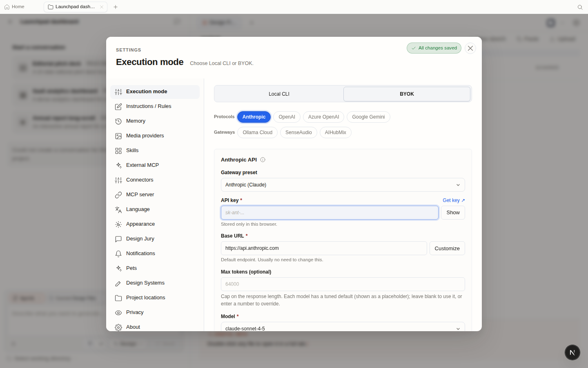Viewport: 588px width, 368px height.
Task: Open the Privacy settings section
Action: pyautogui.click(x=155, y=313)
